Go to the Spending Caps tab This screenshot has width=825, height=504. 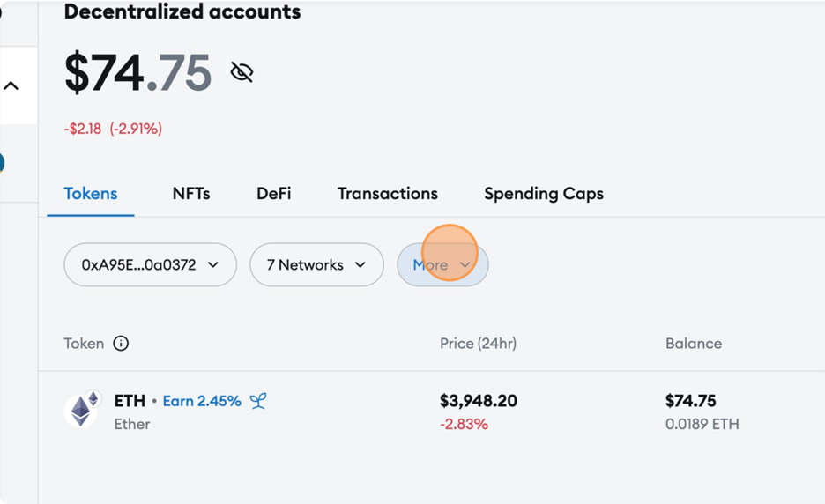pyautogui.click(x=544, y=194)
